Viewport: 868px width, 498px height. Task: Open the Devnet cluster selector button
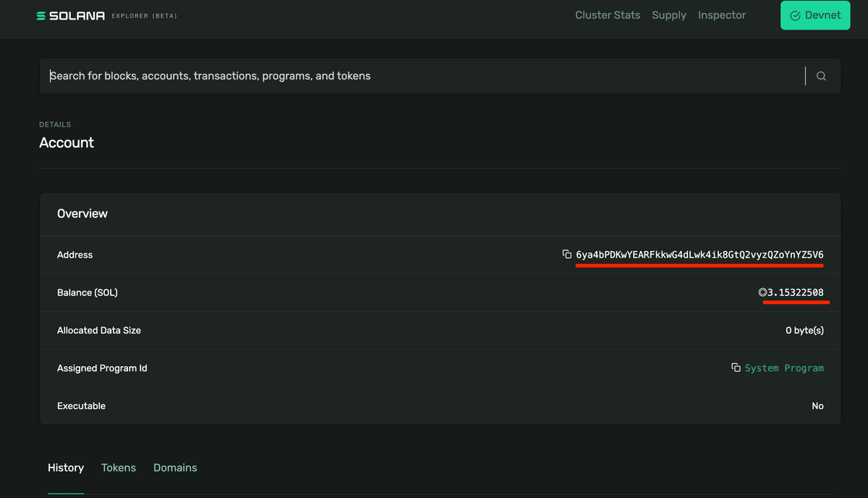point(815,15)
